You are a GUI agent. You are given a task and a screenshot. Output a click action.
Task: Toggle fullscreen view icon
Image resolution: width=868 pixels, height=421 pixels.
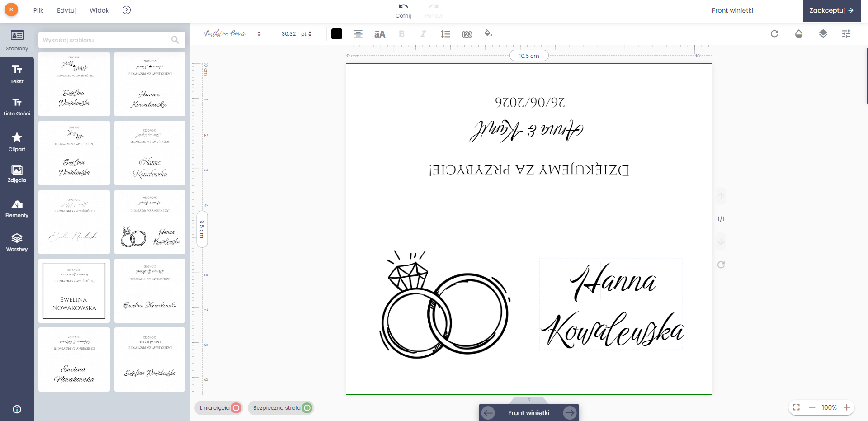pyautogui.click(x=797, y=407)
